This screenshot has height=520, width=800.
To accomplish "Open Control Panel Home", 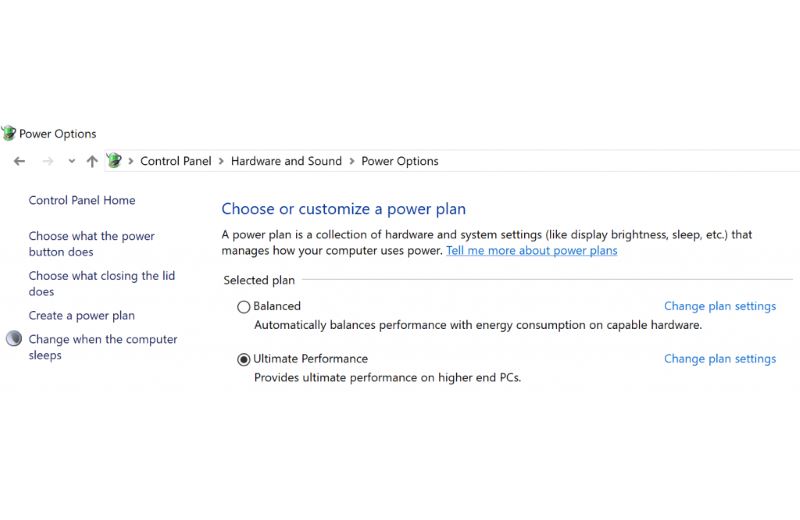I will pyautogui.click(x=82, y=200).
